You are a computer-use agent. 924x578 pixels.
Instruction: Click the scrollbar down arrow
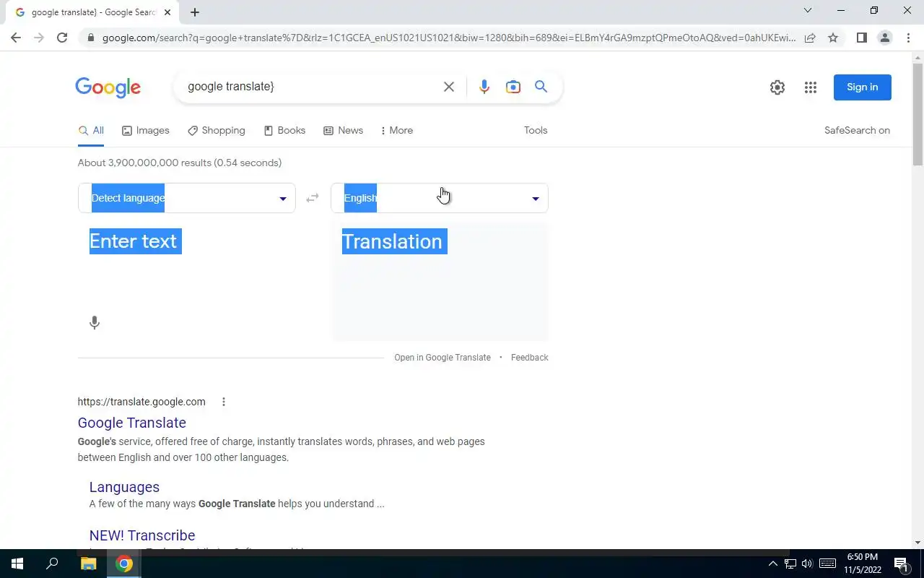pos(918,543)
